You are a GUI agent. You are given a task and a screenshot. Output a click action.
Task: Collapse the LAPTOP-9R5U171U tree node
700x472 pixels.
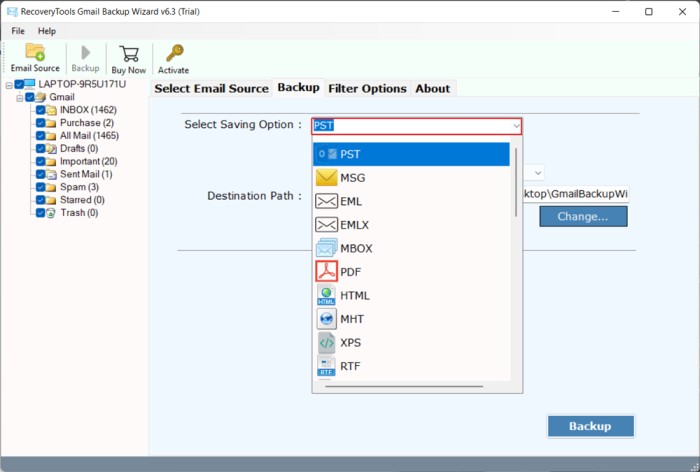(x=8, y=84)
